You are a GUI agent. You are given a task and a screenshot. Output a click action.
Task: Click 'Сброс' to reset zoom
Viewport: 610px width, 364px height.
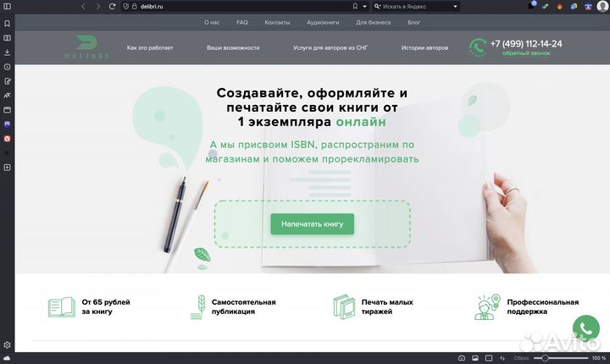point(521,358)
